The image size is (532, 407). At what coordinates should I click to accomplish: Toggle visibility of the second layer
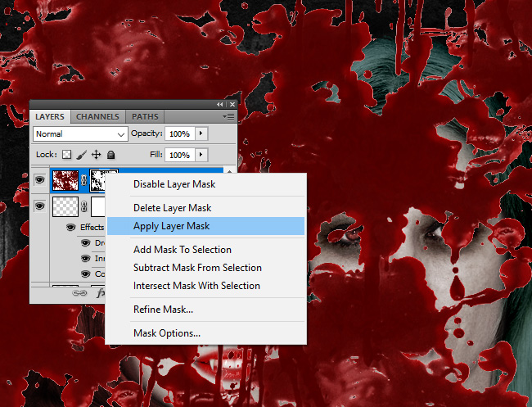(x=39, y=208)
